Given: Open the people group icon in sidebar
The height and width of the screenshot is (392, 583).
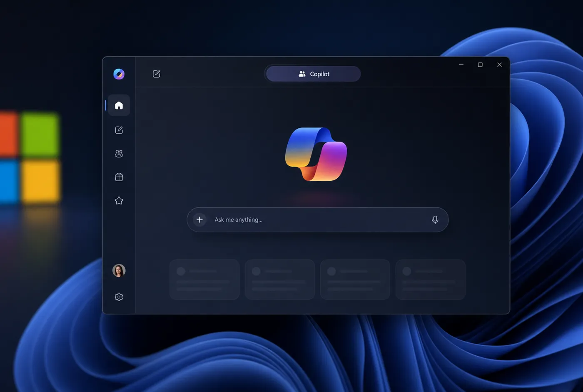Looking at the screenshot, I should (x=119, y=154).
